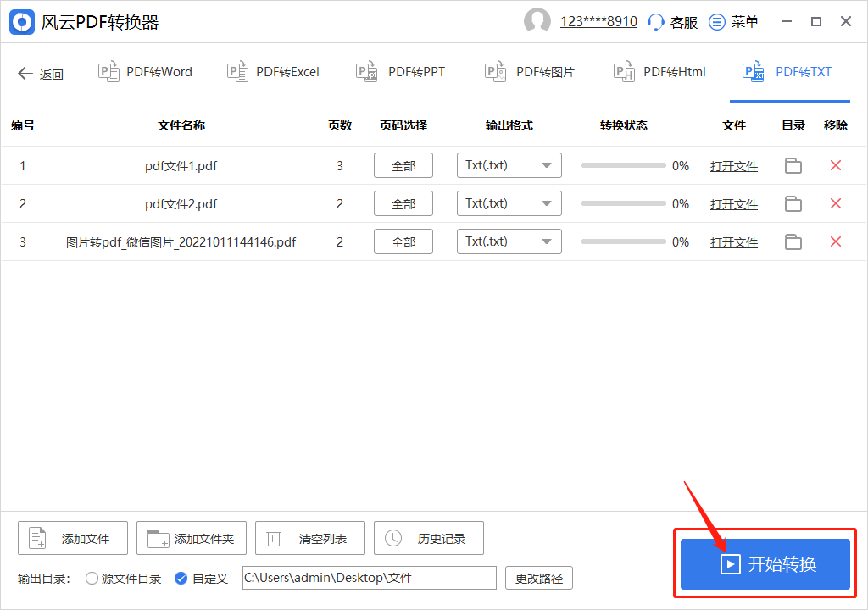Switch to the PDF转PPT tab
This screenshot has width=868, height=610.
(400, 72)
